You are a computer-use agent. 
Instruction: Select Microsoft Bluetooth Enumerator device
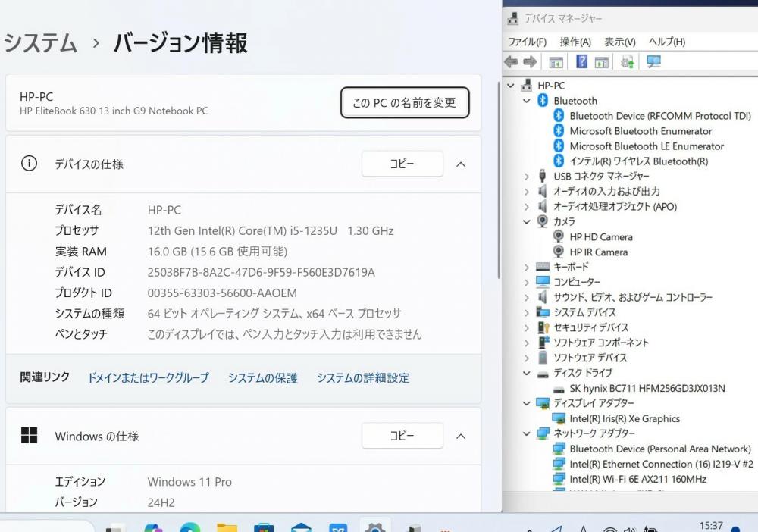pyautogui.click(x=641, y=131)
